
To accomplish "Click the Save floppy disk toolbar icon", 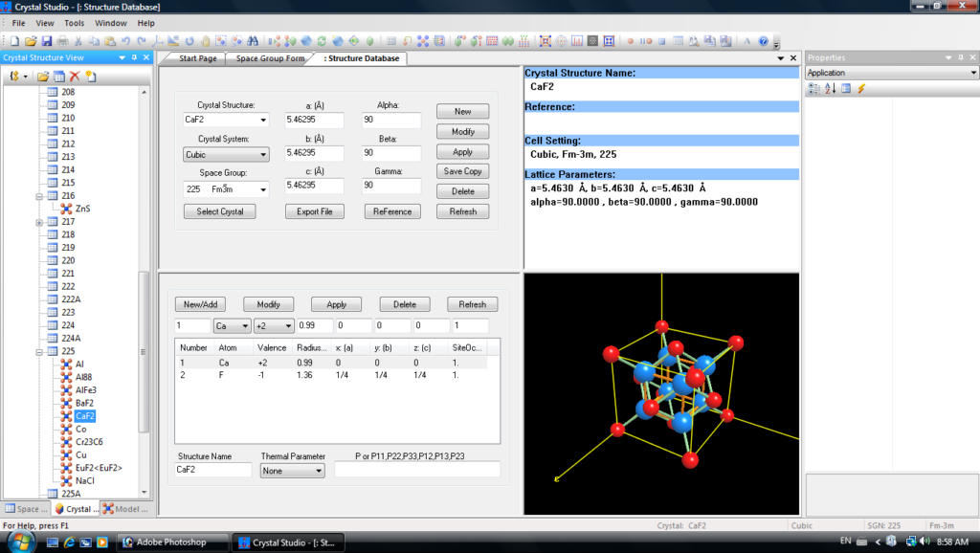I will [46, 41].
